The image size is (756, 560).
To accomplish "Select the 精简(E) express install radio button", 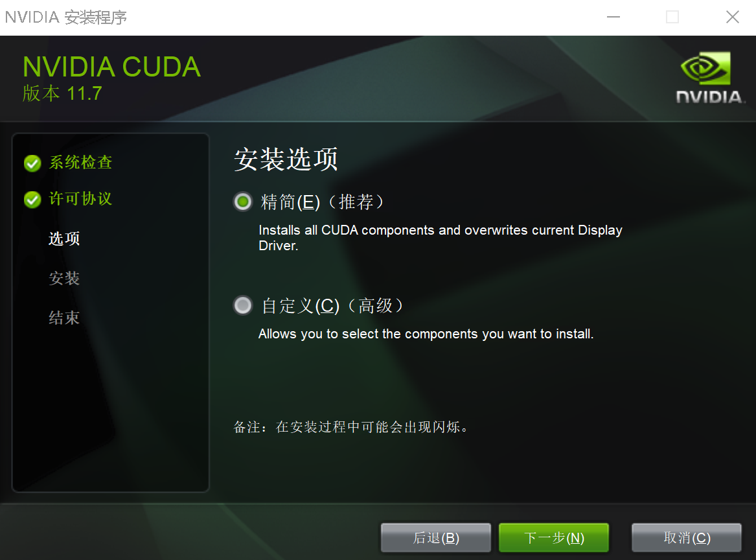I will tap(242, 202).
